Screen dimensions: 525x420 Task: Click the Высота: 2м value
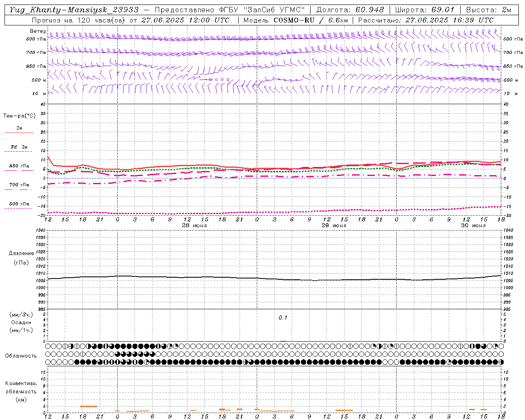488,10
